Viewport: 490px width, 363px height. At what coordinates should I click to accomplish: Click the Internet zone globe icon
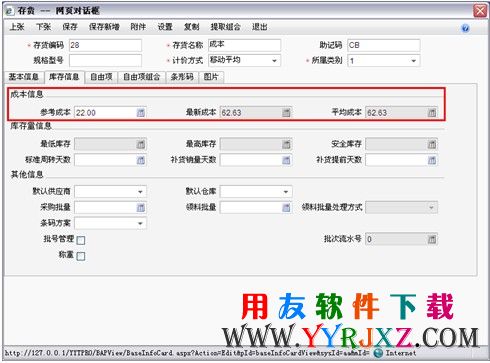(x=378, y=353)
